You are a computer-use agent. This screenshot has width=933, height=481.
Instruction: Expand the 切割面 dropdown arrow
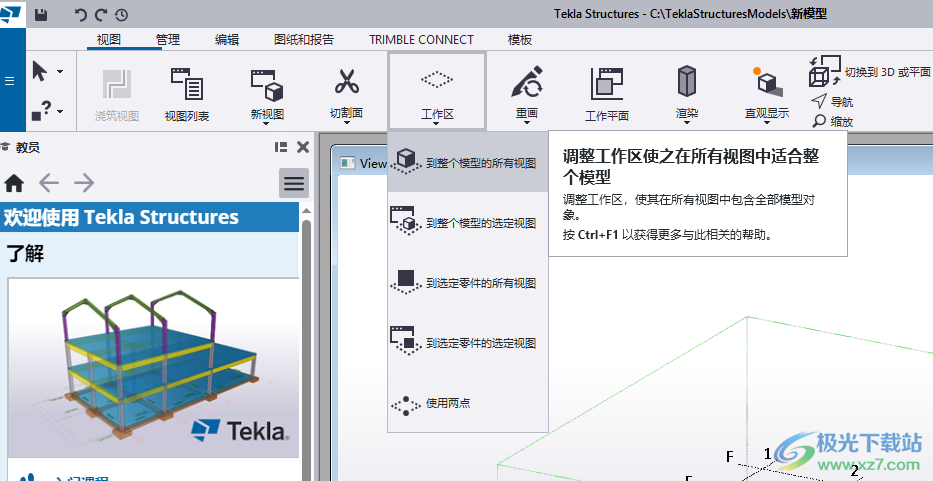click(x=346, y=123)
